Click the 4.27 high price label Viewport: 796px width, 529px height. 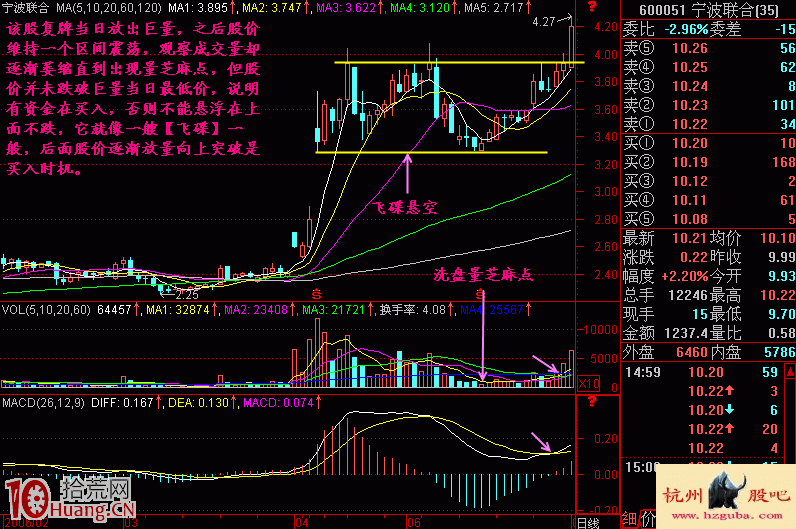[x=544, y=22]
